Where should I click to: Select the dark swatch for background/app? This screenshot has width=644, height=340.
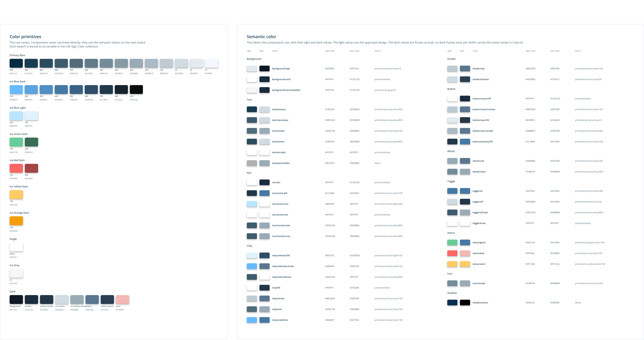265,68
